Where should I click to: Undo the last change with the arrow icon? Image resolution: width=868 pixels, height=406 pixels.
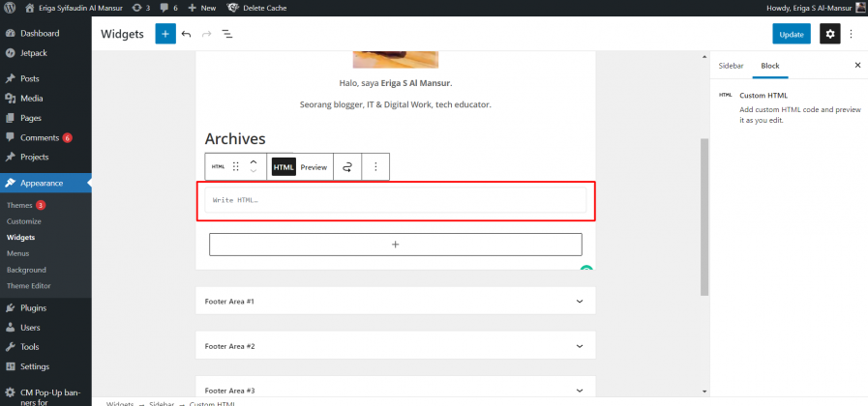point(186,34)
